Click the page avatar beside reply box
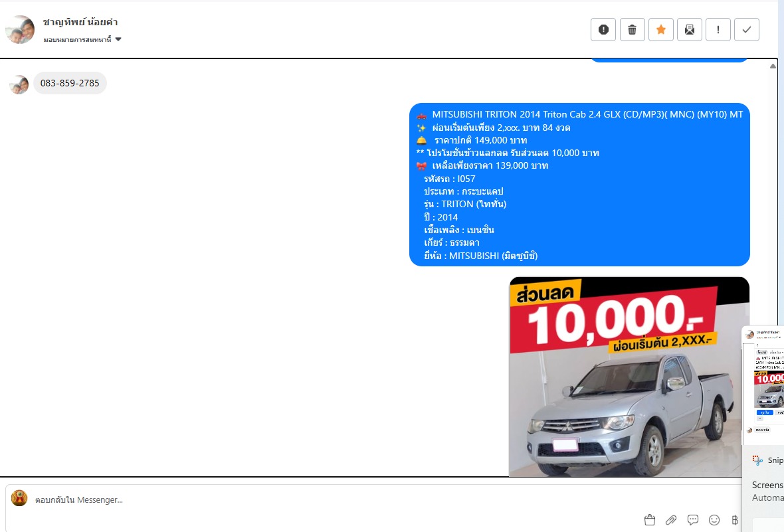Viewport: 784px width, 532px height. pos(19,498)
